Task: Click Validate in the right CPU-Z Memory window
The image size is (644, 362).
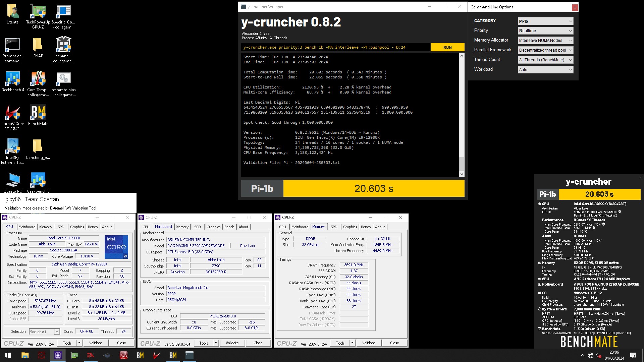Action: [369, 343]
